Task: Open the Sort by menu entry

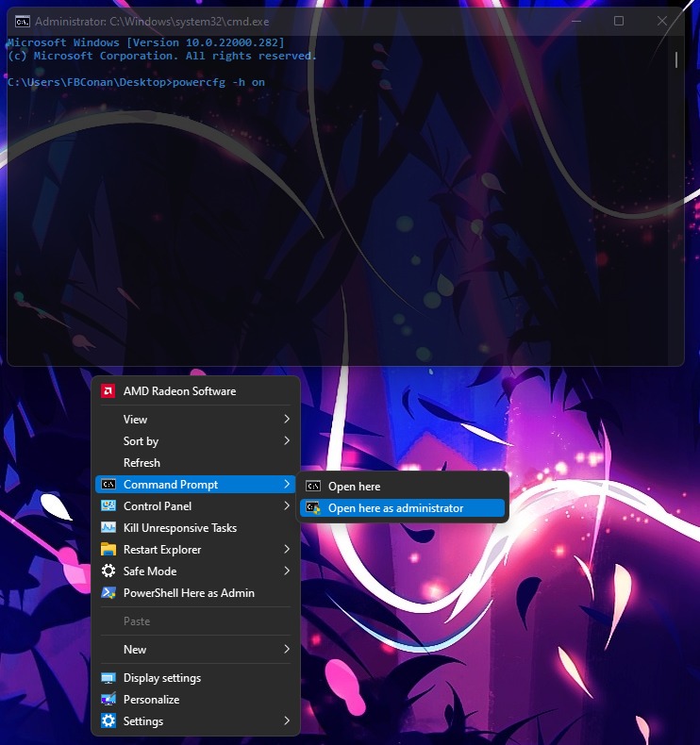Action: [195, 441]
